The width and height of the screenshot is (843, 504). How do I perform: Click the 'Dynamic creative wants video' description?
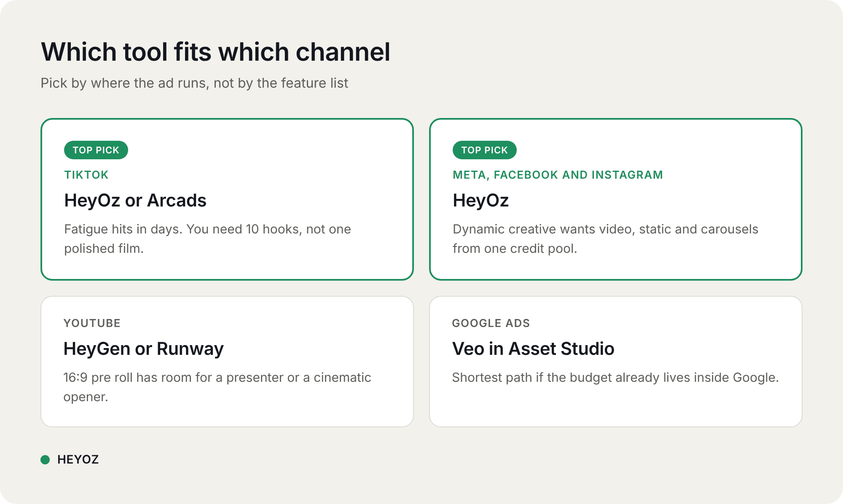pos(605,239)
